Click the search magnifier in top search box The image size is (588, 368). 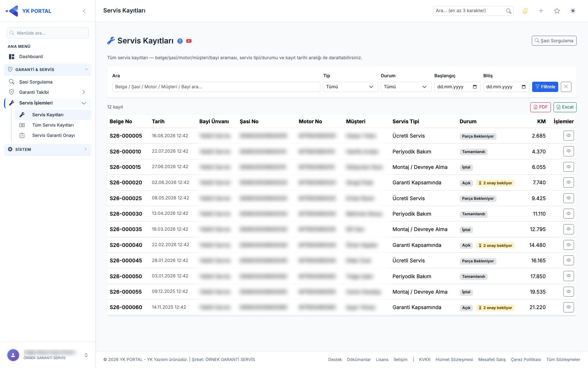[x=509, y=11]
